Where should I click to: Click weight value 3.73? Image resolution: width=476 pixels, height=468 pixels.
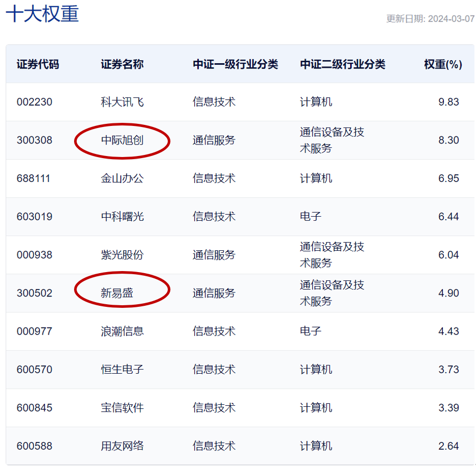[x=449, y=370]
